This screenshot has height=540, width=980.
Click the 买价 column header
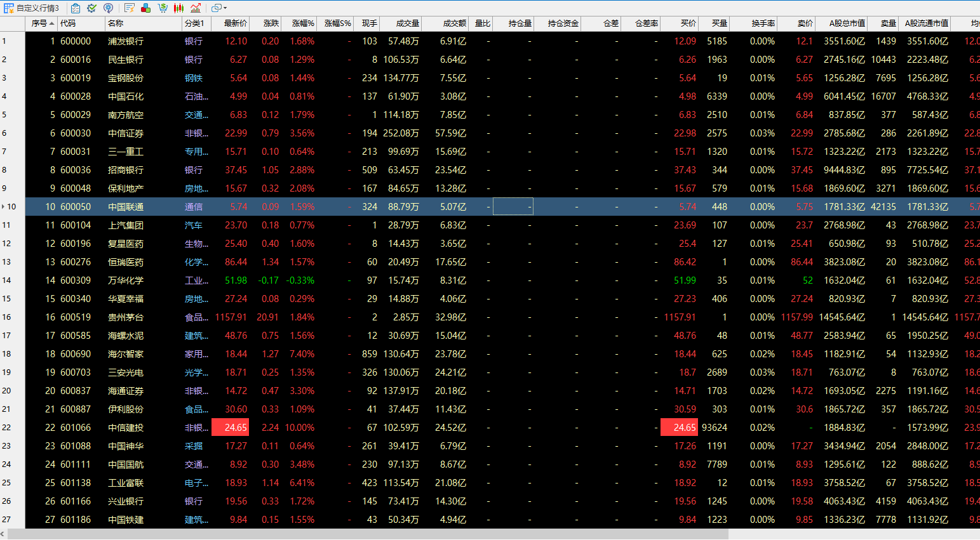[680, 23]
